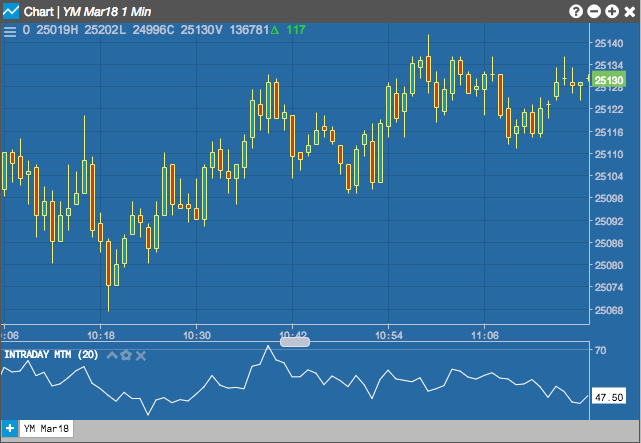The height and width of the screenshot is (443, 641).
Task: Move Intraday MTM study up arrow
Action: click(x=112, y=355)
